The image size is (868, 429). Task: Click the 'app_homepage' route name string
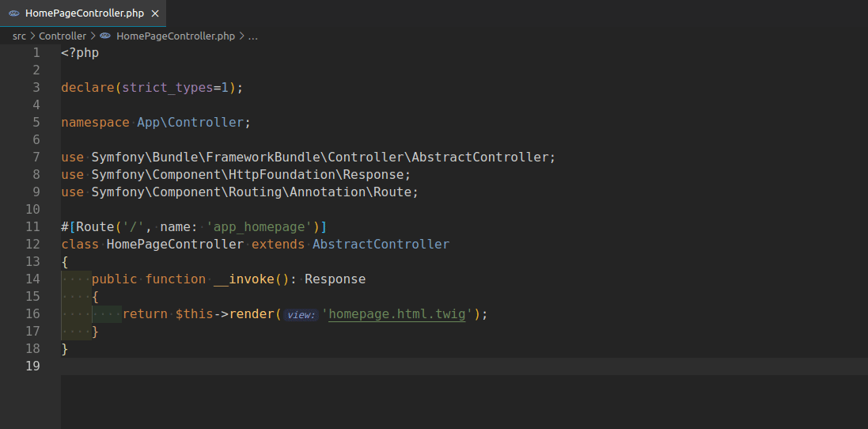click(259, 227)
